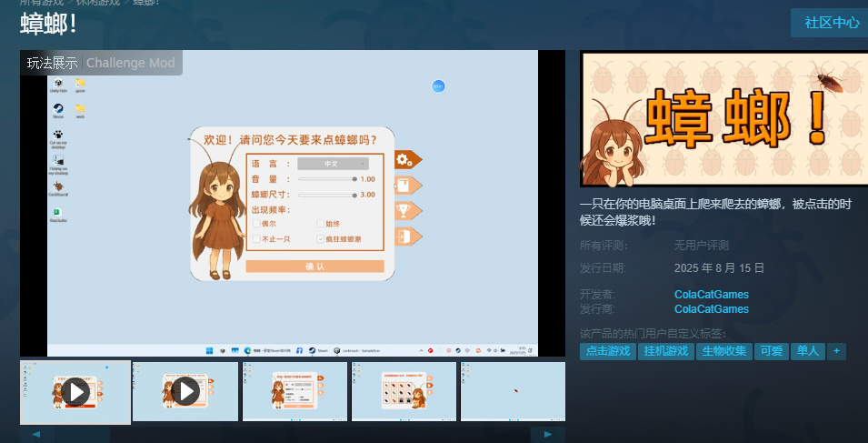Click the Steam taskbar item
The width and height of the screenshot is (868, 443).
pos(319,350)
